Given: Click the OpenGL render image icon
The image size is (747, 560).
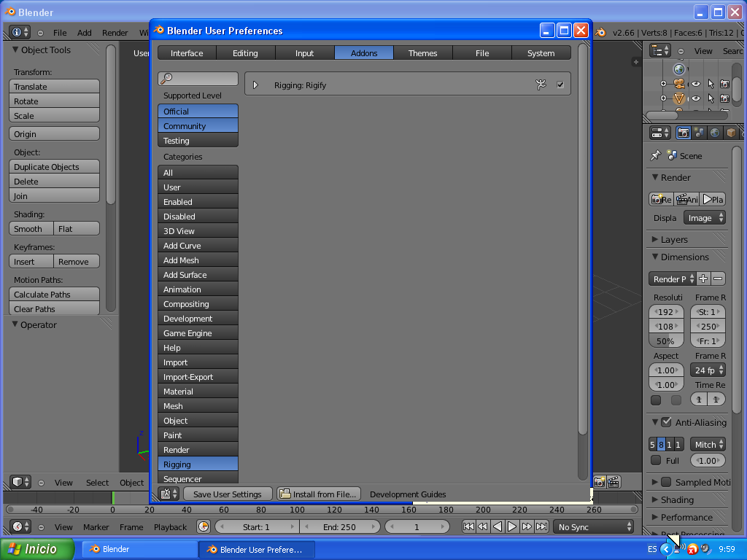Looking at the screenshot, I should 600,482.
